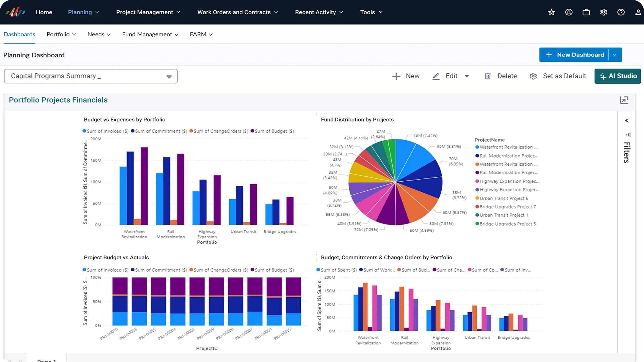Open Capital Programs Summary dashboard dropdown
This screenshot has width=644, height=362.
point(91,76)
